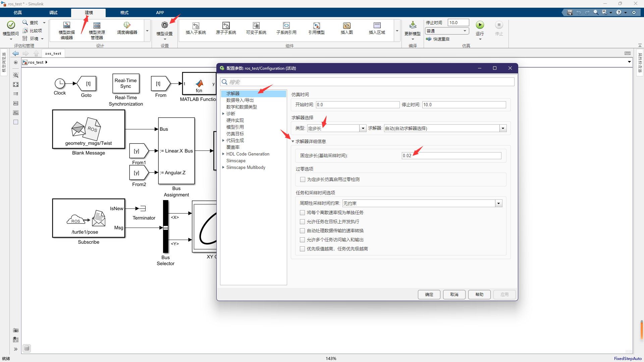The height and width of the screenshot is (362, 644).
Task: Switch to the 调试 ribbon tab
Action: point(53,12)
